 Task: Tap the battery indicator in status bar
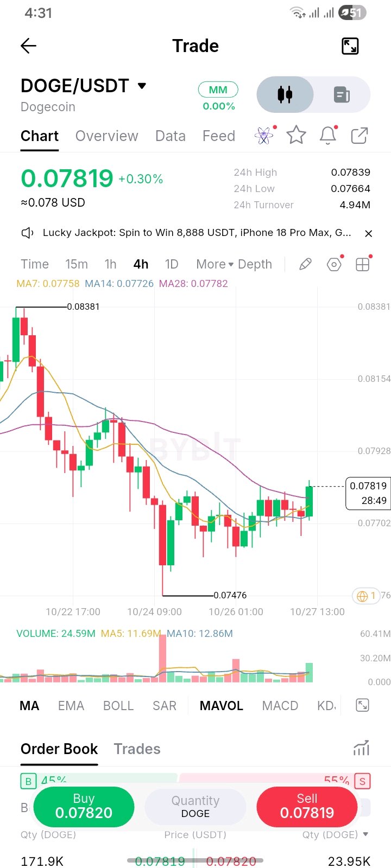coord(352,12)
